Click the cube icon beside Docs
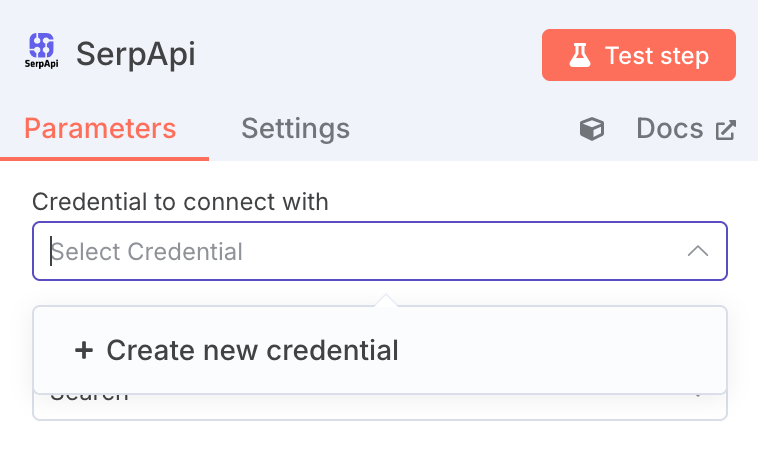 coord(592,129)
